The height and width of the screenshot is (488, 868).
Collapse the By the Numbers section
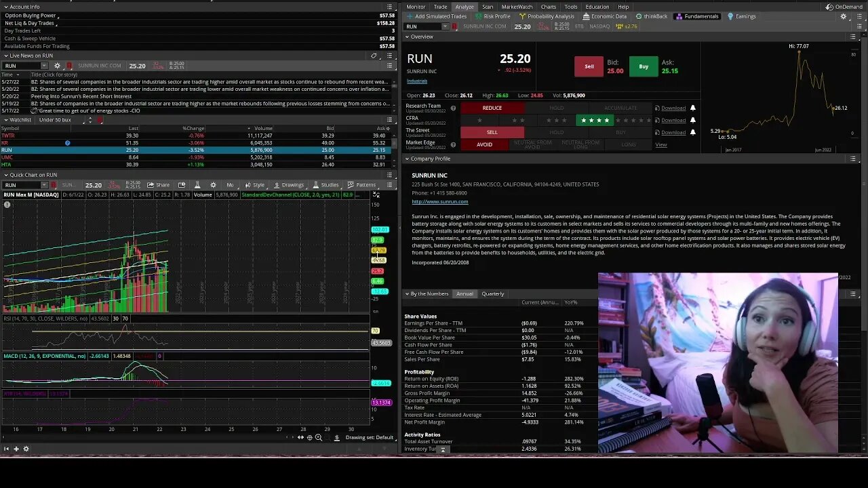coord(407,294)
